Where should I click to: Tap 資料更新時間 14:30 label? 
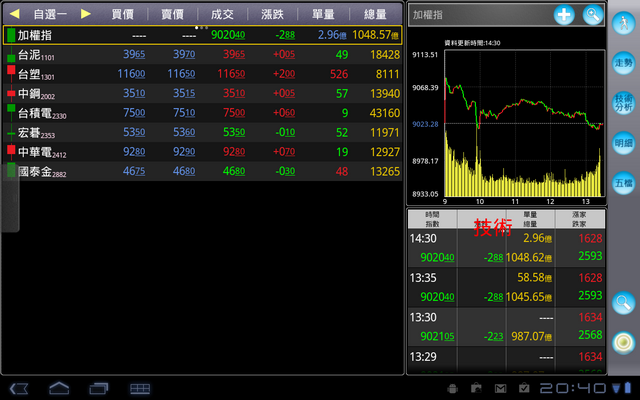tap(472, 43)
